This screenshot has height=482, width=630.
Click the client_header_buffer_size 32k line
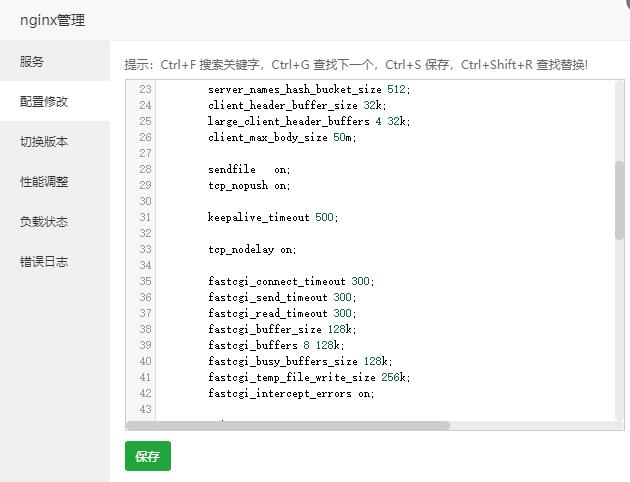pos(297,105)
